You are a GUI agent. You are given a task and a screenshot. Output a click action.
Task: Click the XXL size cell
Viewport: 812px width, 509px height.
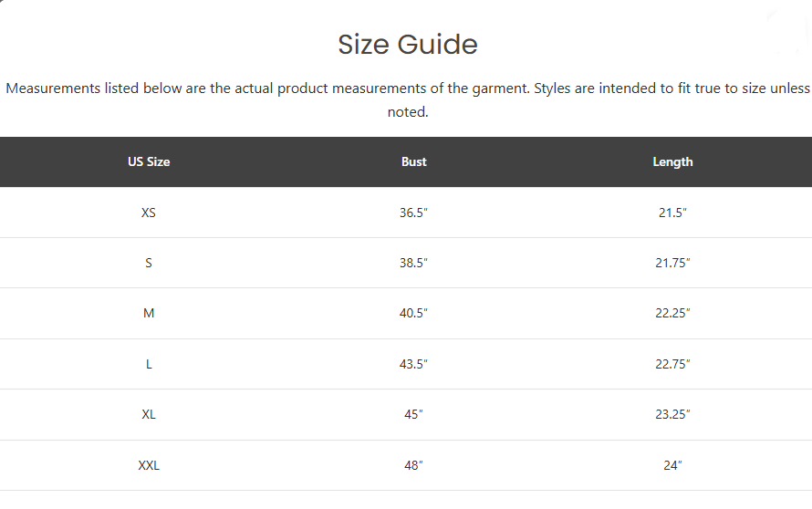pos(149,465)
